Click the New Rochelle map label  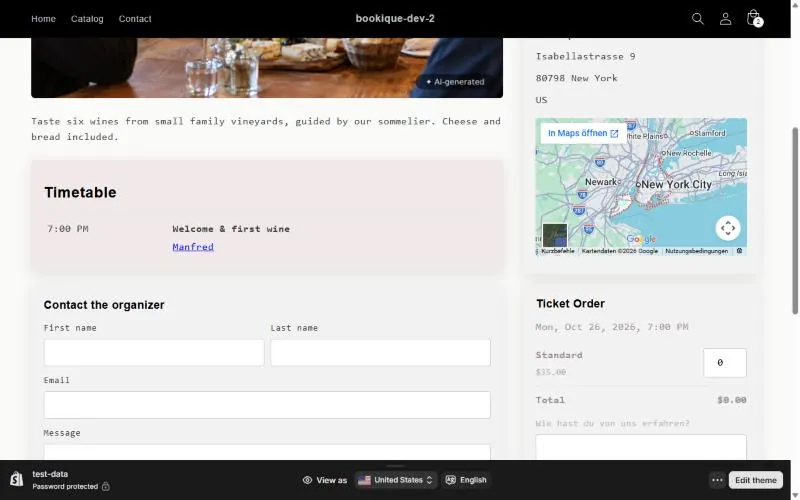pos(688,153)
